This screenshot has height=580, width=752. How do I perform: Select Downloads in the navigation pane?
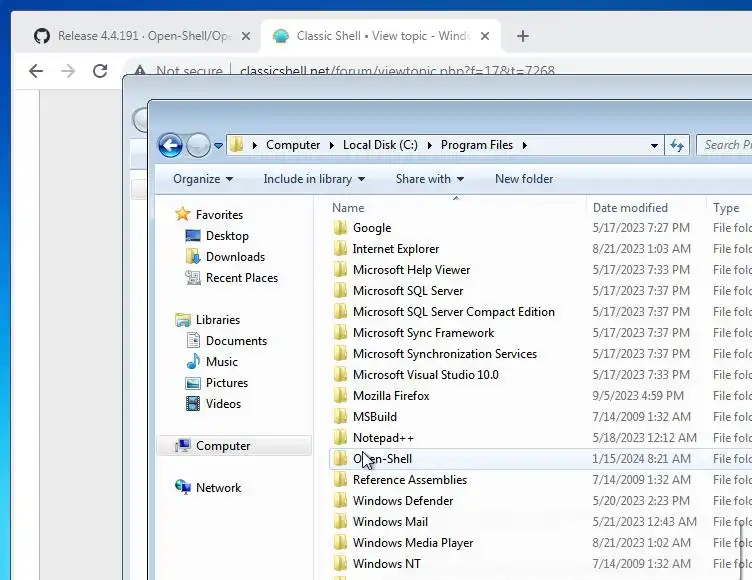coord(235,257)
